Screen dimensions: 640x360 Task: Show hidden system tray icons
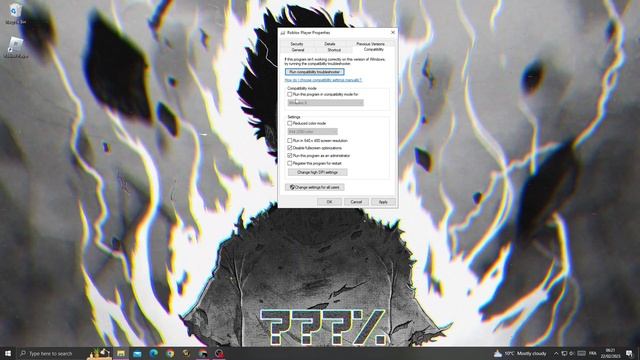click(556, 353)
